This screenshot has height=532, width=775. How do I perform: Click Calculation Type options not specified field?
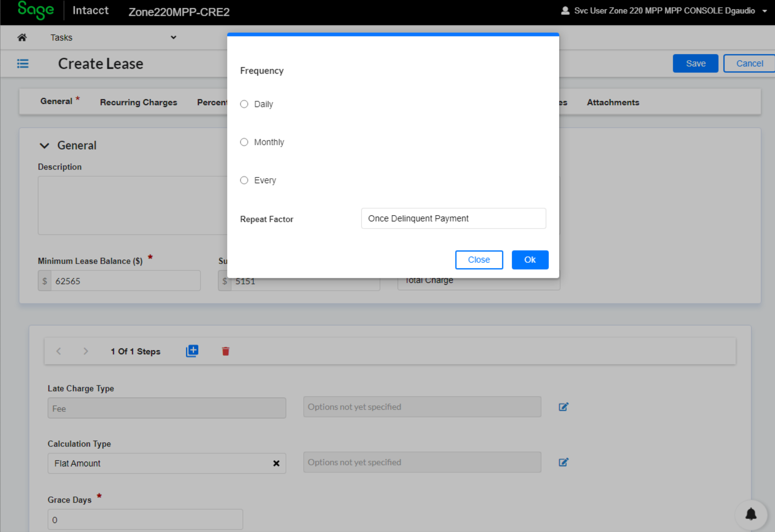click(x=422, y=462)
